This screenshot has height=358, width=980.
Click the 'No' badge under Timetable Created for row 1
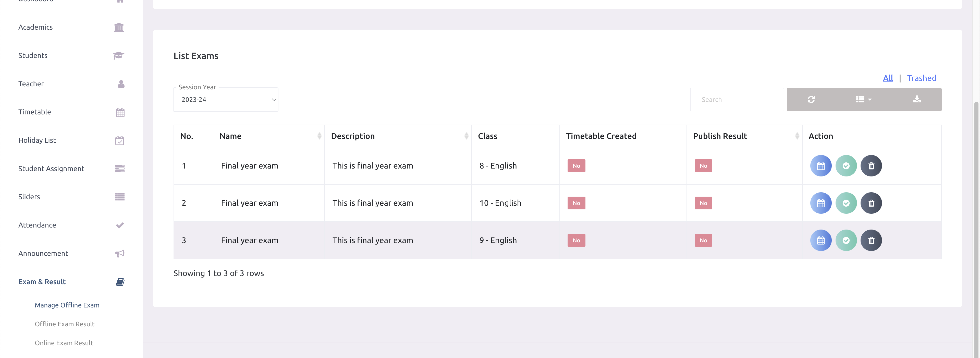[x=576, y=165]
